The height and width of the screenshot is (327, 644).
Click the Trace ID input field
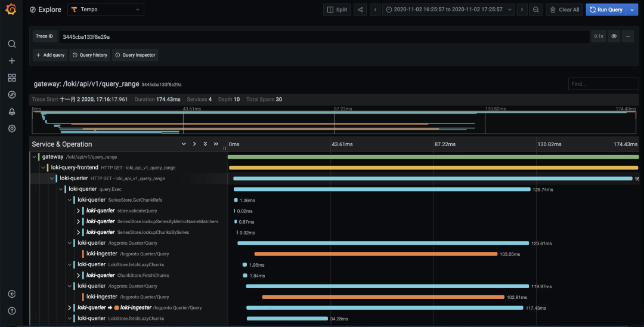click(x=324, y=36)
